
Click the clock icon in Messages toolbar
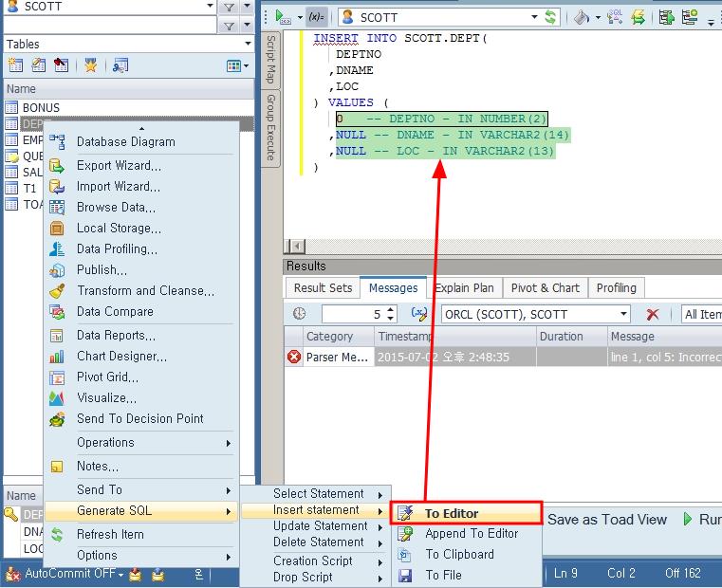[x=300, y=314]
